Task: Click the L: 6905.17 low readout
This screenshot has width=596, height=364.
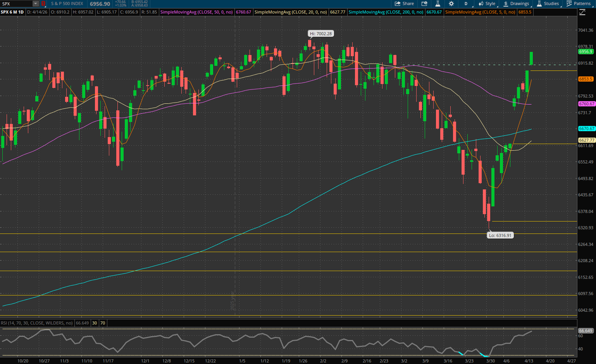Action: coord(107,12)
